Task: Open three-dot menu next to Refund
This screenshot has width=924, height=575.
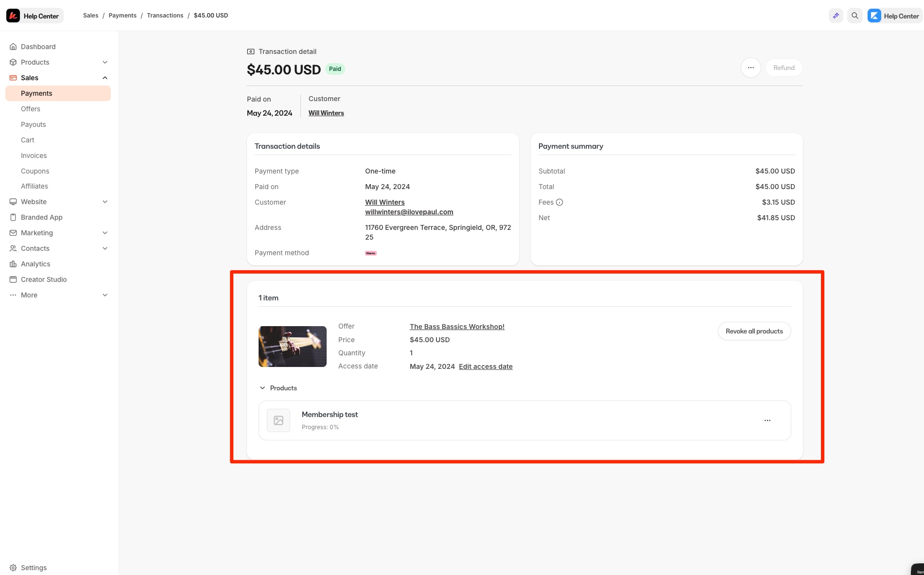Action: coord(751,68)
